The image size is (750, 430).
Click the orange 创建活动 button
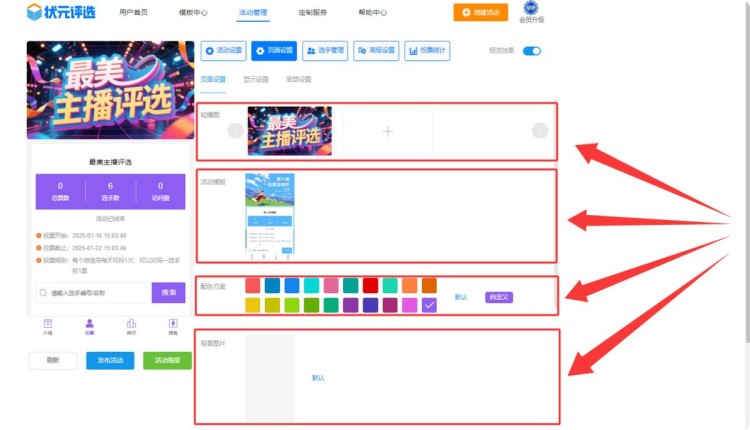pyautogui.click(x=481, y=12)
